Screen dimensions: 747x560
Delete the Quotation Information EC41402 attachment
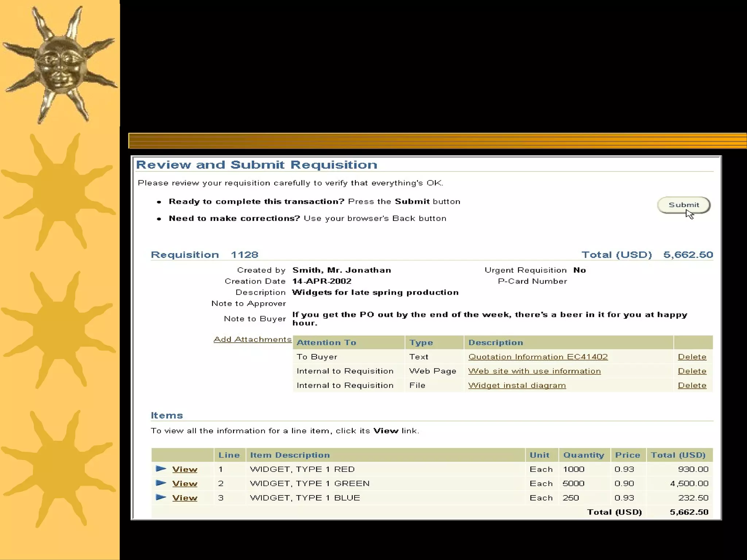pyautogui.click(x=692, y=357)
